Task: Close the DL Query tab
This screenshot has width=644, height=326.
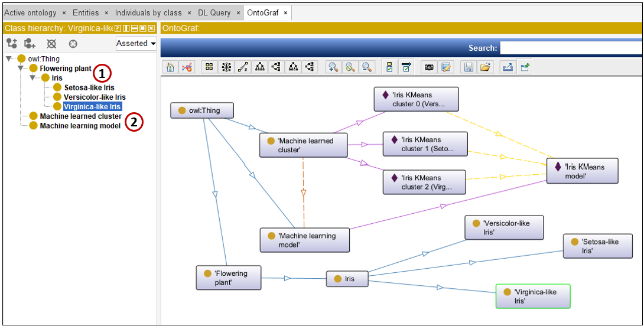Action: [238, 13]
